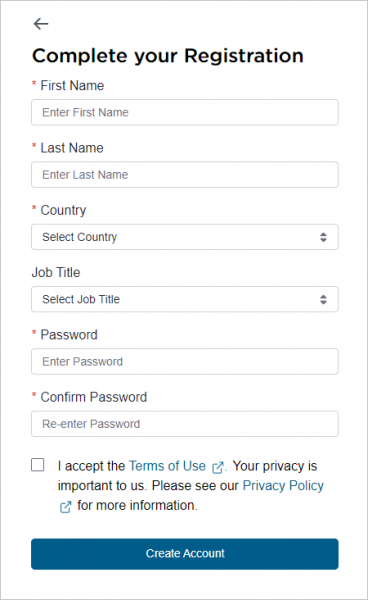368x600 pixels.
Task: Open the Terms of Use link
Action: tap(167, 466)
